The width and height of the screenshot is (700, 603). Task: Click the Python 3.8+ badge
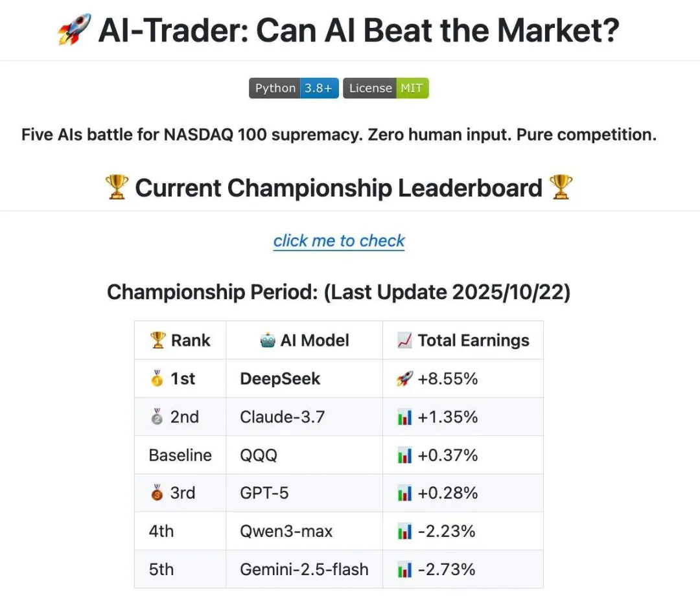pos(294,88)
